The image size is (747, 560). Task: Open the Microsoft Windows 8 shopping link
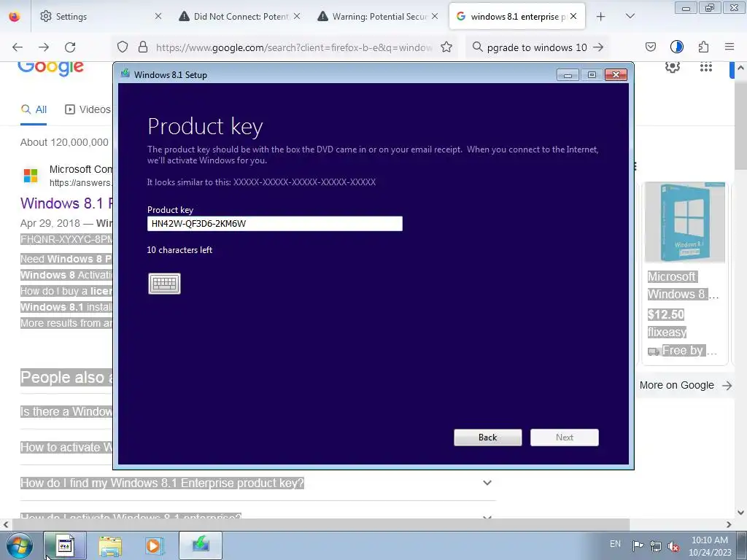point(683,285)
